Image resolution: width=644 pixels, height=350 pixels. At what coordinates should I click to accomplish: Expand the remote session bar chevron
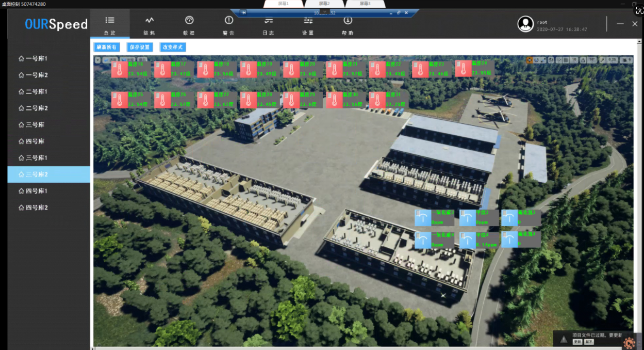tap(324, 11)
